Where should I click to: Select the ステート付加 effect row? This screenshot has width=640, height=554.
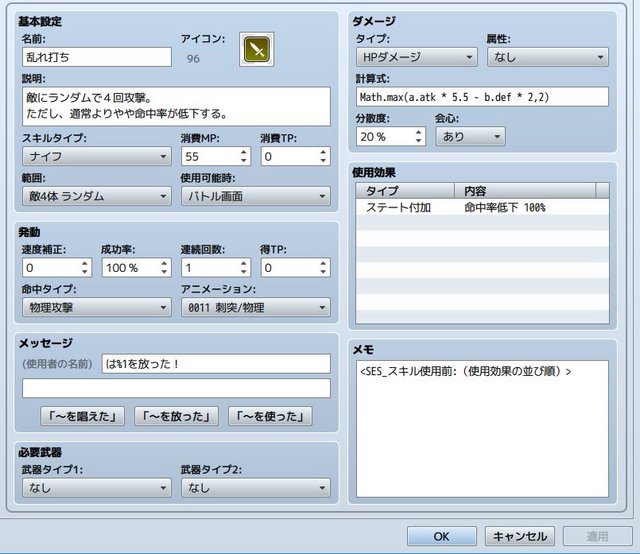tap(482, 207)
